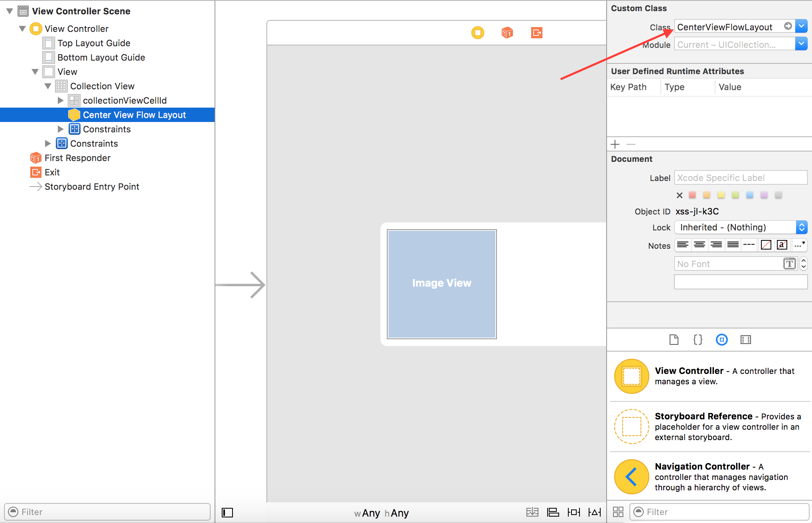The height and width of the screenshot is (523, 812).
Task: Switch library to icon grid view
Action: click(x=618, y=512)
